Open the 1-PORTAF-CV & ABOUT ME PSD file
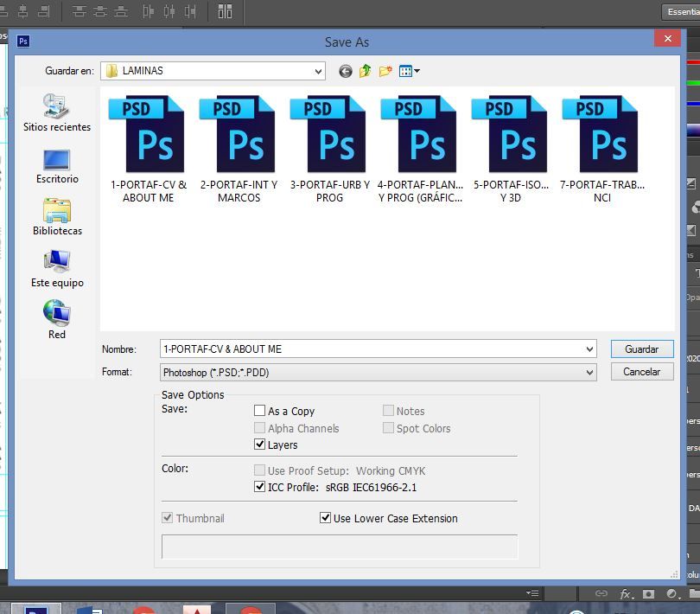The height and width of the screenshot is (614, 700). 148,150
